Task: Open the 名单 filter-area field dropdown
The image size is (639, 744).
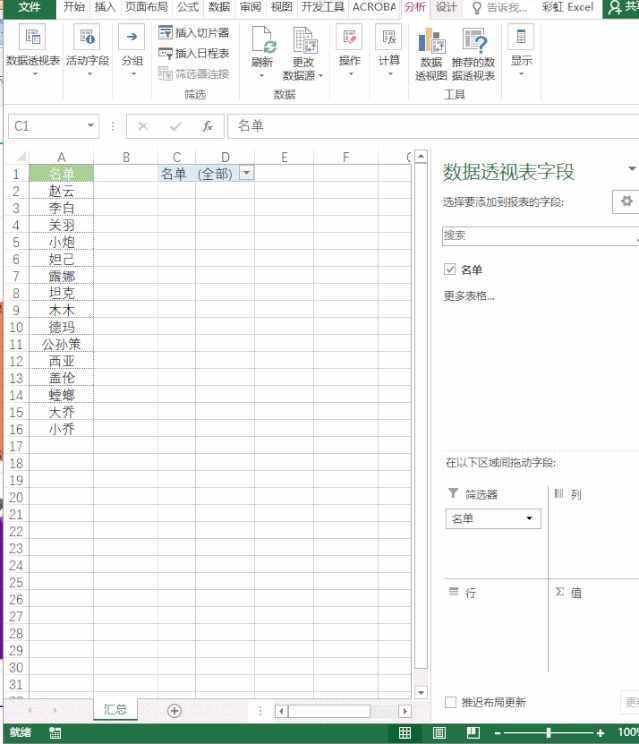Action: point(529,519)
